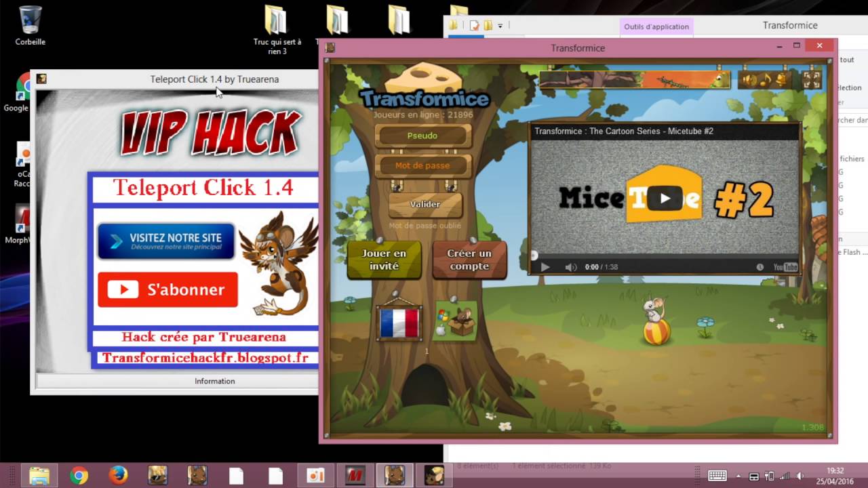Click the orange lizard banner in Transformice

click(635, 79)
